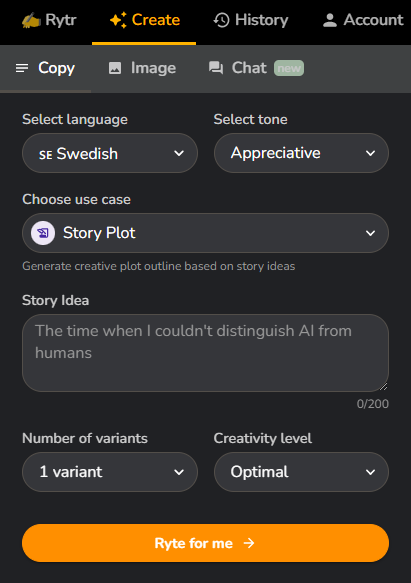411x583 pixels.
Task: Click the Create sparkle icon
Action: tap(118, 20)
